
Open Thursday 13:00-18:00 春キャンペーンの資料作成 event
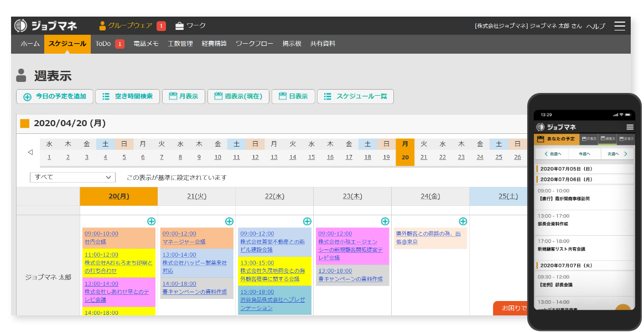click(x=352, y=276)
